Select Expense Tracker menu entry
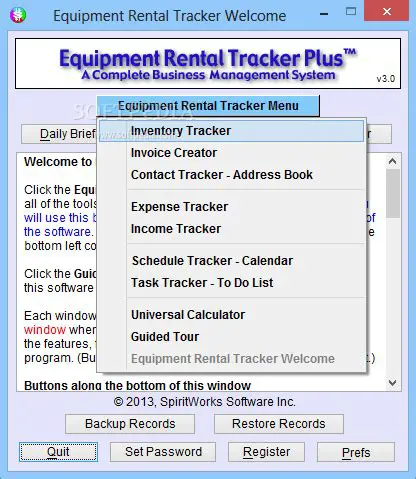This screenshot has width=416, height=479. point(231,207)
